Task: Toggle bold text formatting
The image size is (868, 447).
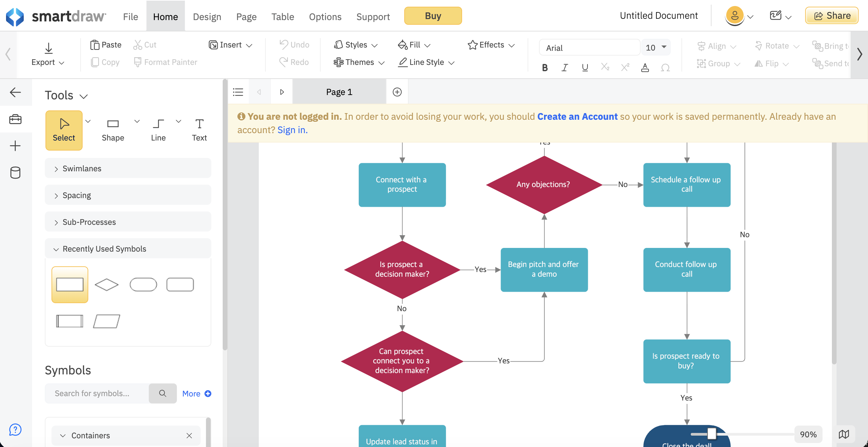Action: 545,68
